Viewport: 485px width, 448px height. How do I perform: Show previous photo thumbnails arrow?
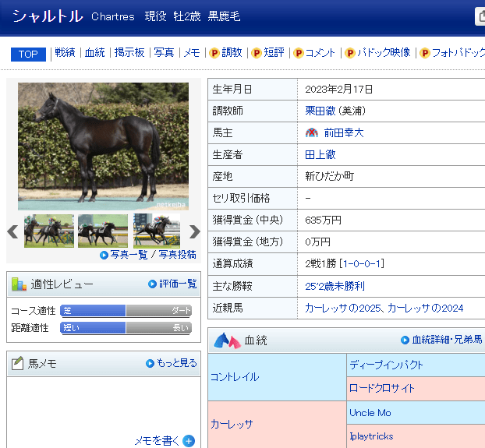(x=12, y=231)
